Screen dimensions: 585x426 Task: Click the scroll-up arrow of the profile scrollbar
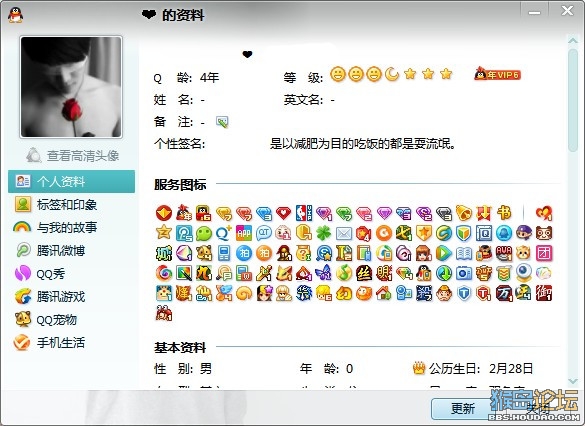573,41
